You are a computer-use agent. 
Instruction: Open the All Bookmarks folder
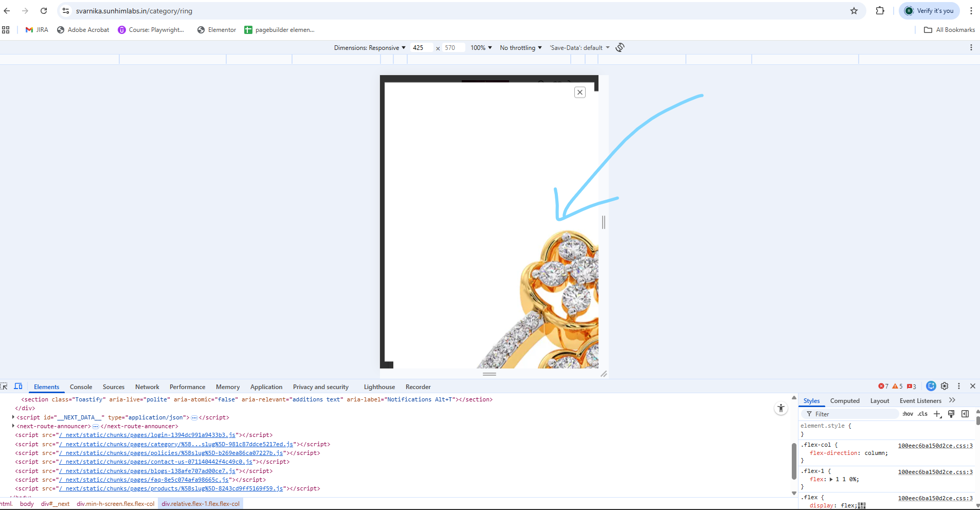950,30
